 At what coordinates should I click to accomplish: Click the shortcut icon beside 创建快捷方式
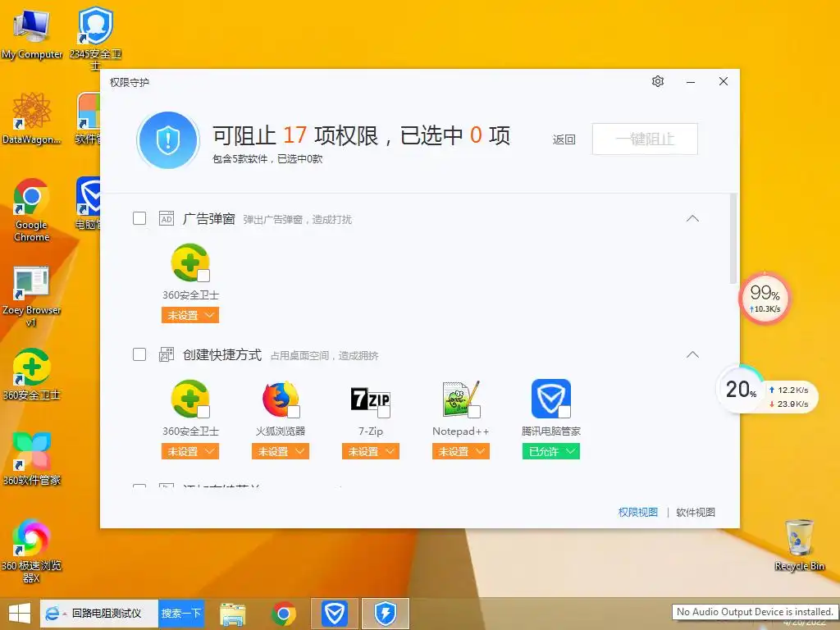pos(167,354)
